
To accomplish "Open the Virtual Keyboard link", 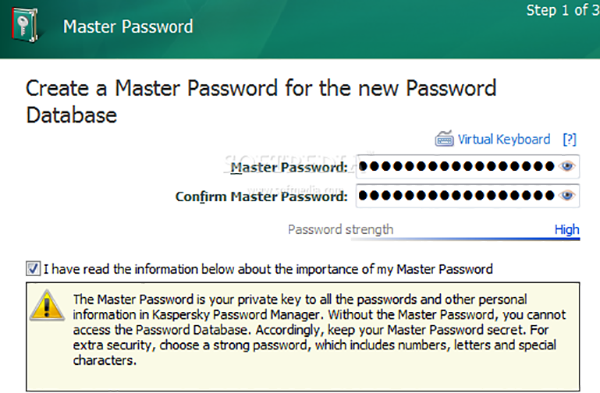I will point(504,139).
